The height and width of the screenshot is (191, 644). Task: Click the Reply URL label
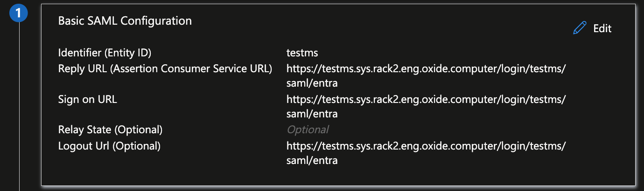point(165,68)
